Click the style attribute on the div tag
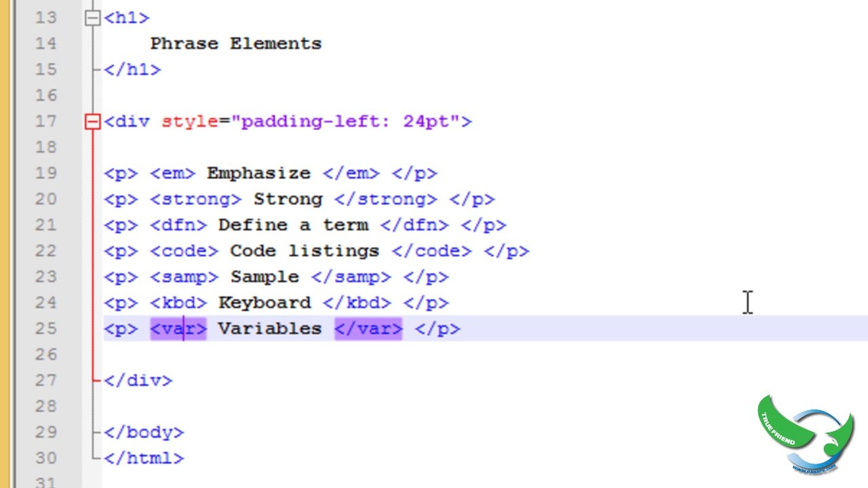Image resolution: width=868 pixels, height=488 pixels. (x=190, y=122)
